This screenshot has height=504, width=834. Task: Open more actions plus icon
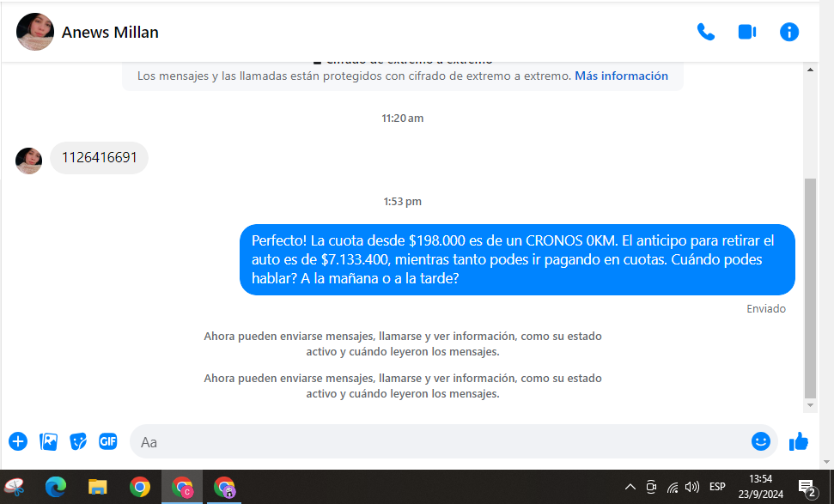[18, 441]
